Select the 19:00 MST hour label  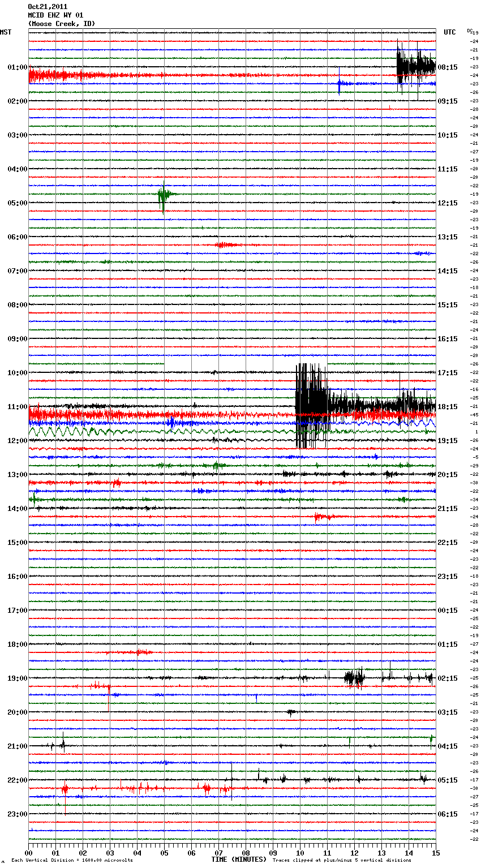click(x=18, y=678)
